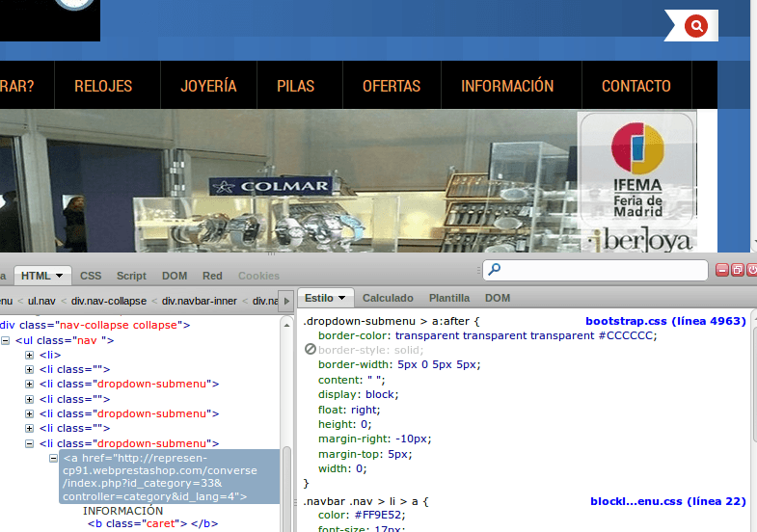Click the HTML tree vertical scrollbar up arrow

pos(286,326)
